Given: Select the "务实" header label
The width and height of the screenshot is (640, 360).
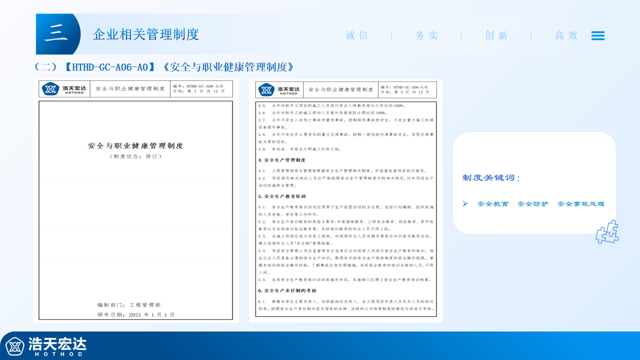Looking at the screenshot, I should click(427, 36).
